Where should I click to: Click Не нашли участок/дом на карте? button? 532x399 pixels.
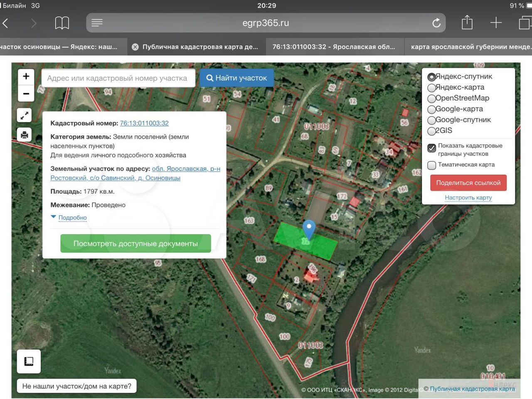(77, 386)
